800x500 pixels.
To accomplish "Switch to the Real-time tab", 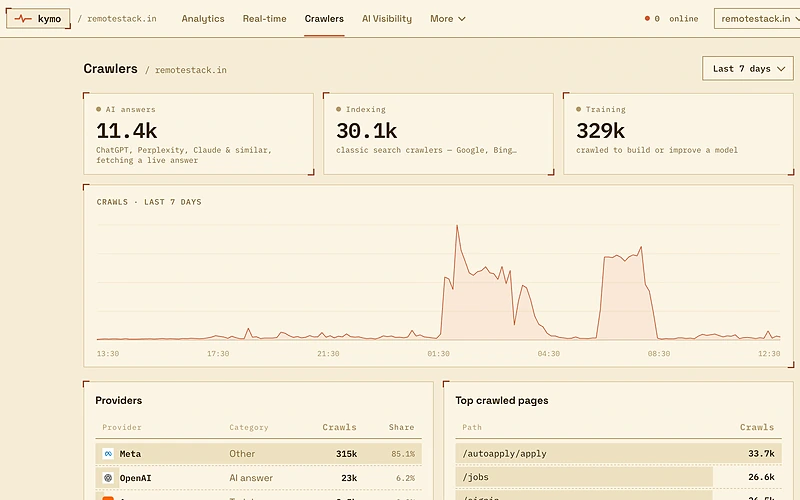I will coord(264,19).
